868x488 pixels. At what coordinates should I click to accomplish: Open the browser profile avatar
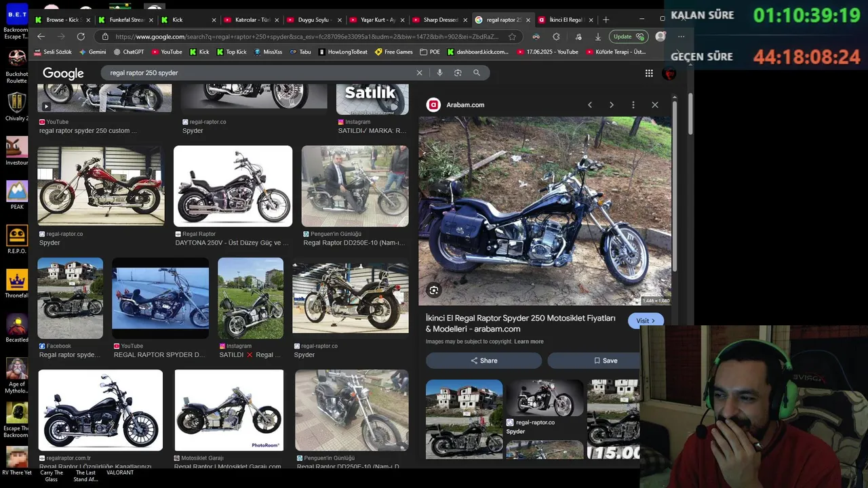click(660, 37)
